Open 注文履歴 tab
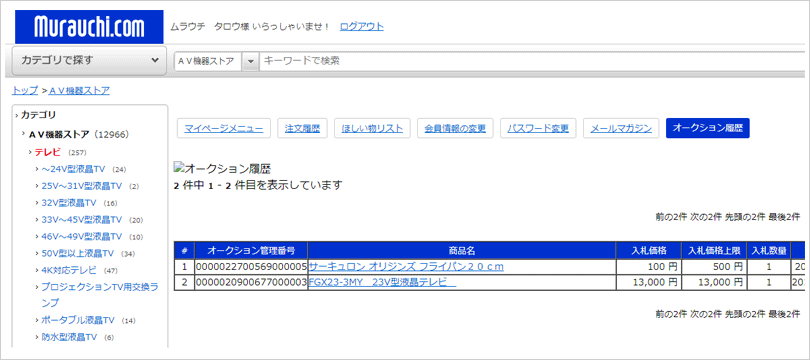The height and width of the screenshot is (360, 810). [x=302, y=129]
